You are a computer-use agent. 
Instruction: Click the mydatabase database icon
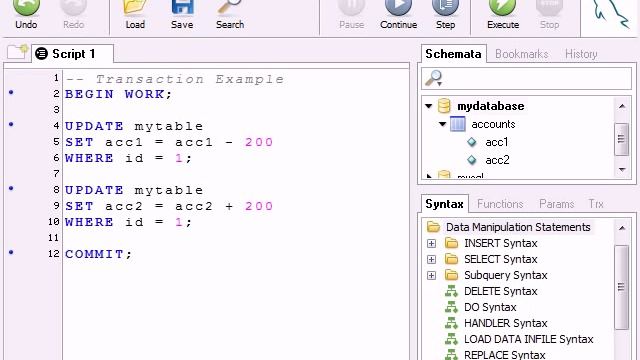pos(444,106)
